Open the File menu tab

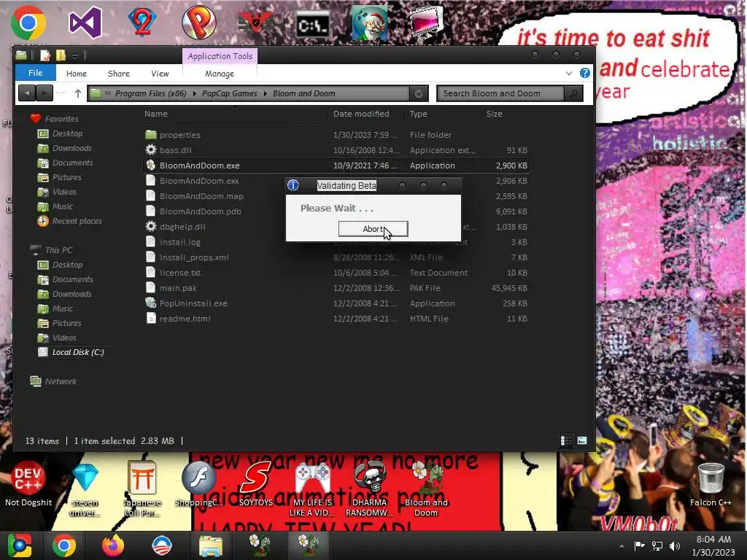[35, 73]
